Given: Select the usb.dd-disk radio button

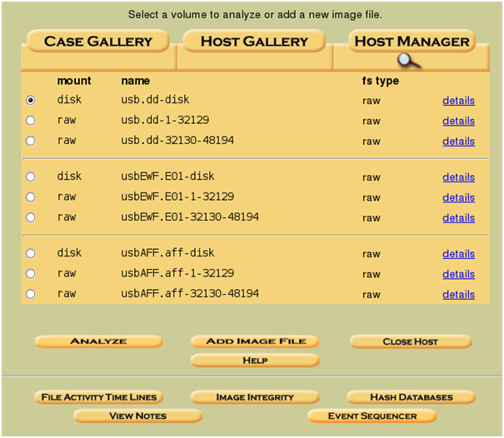Looking at the screenshot, I should pyautogui.click(x=31, y=100).
